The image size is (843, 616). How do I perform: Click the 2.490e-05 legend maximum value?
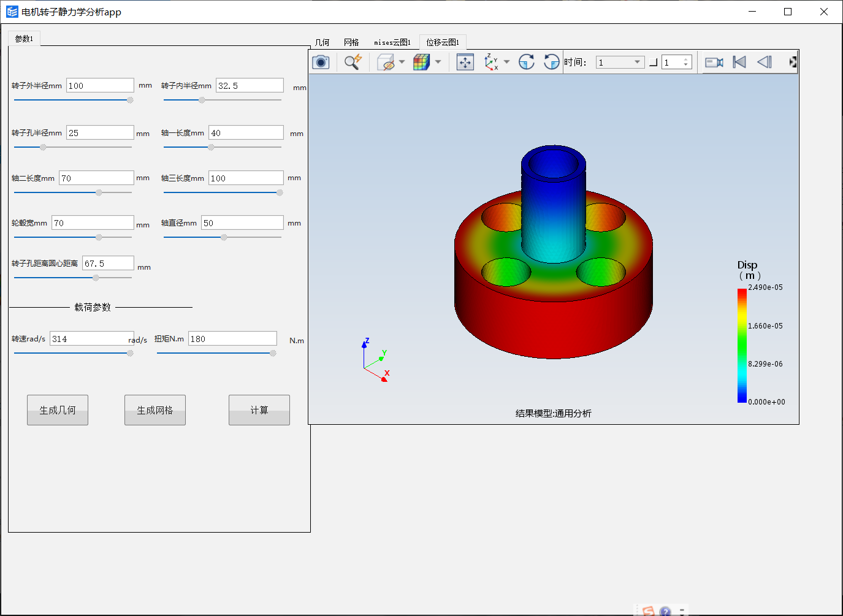pos(765,287)
